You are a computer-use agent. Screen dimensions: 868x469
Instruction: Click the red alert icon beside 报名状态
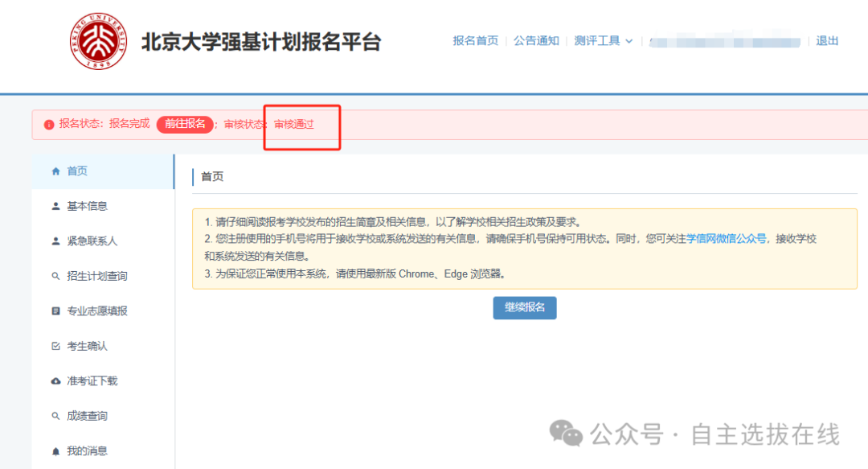[x=51, y=125]
